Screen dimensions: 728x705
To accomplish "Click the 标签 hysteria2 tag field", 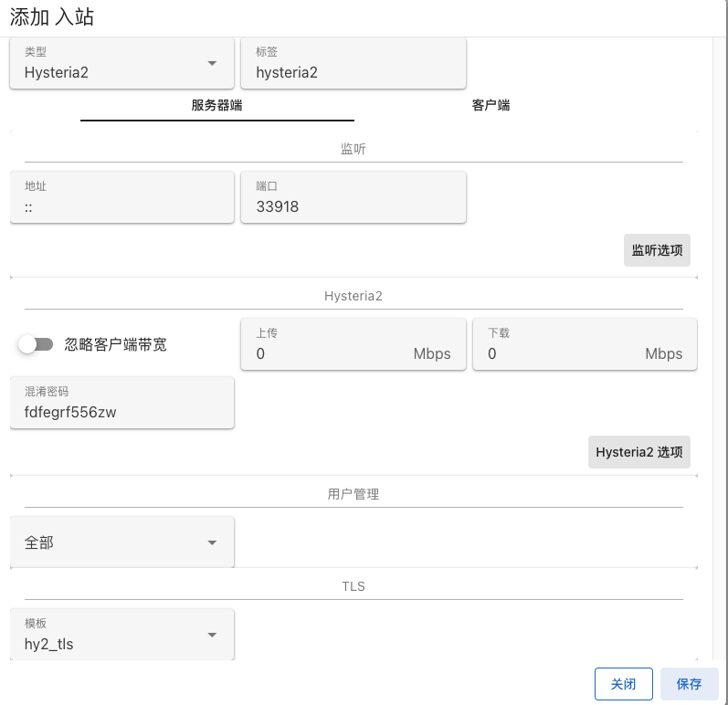I will coord(353,63).
